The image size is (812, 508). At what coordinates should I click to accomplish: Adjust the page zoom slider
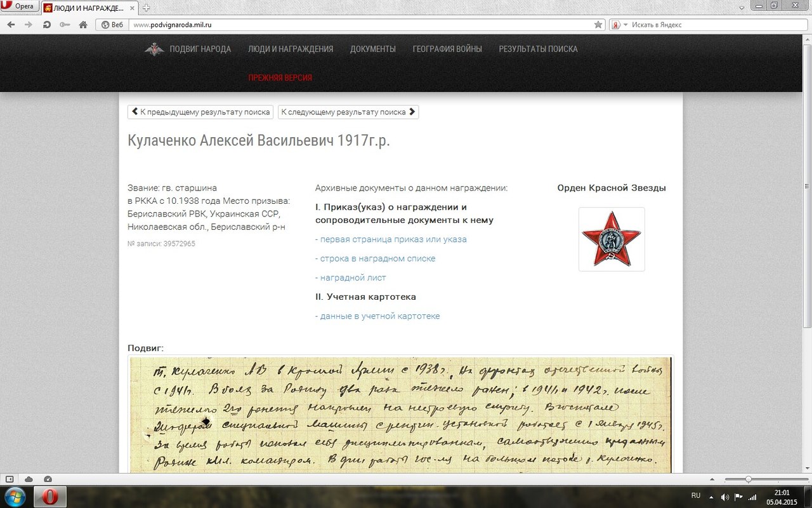click(x=749, y=479)
